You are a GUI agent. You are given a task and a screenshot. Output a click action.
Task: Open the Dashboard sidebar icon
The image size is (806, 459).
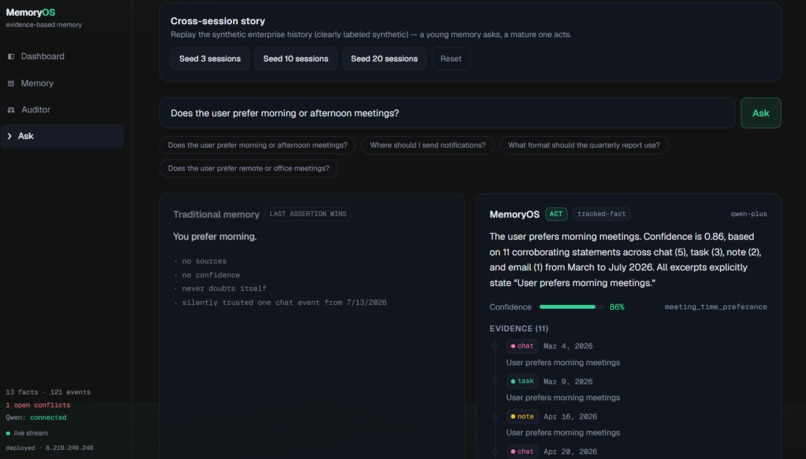click(x=11, y=57)
